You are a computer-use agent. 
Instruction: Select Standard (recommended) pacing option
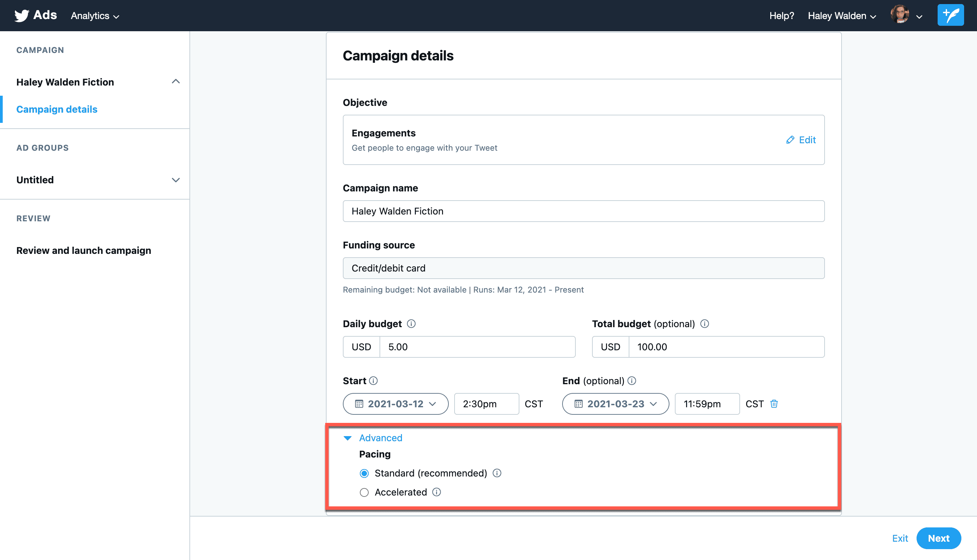(x=364, y=473)
